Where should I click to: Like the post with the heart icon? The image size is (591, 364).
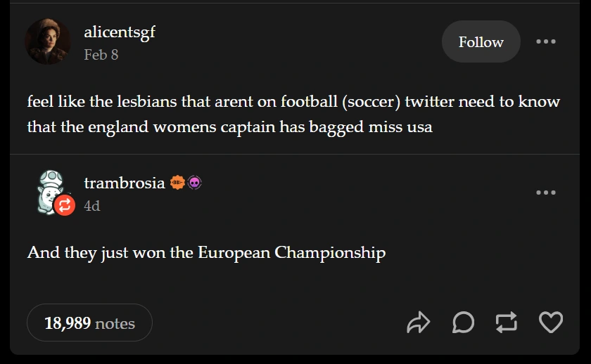click(x=550, y=323)
